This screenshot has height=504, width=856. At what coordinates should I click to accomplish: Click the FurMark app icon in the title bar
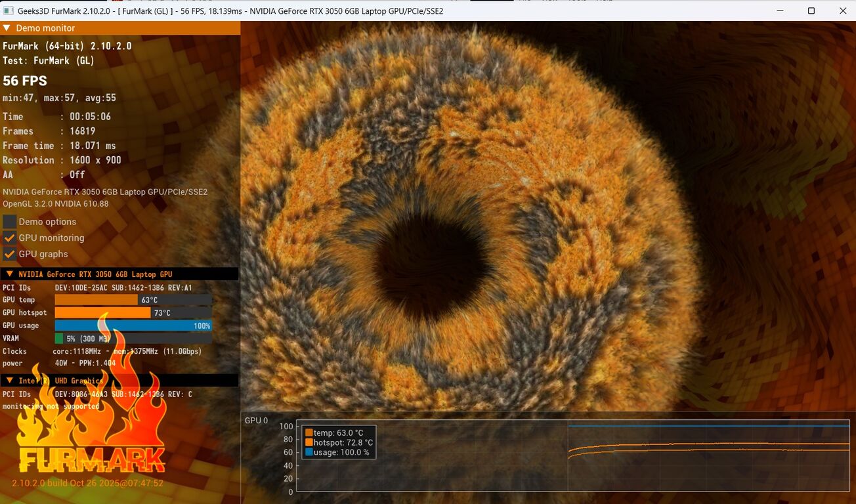coord(7,11)
